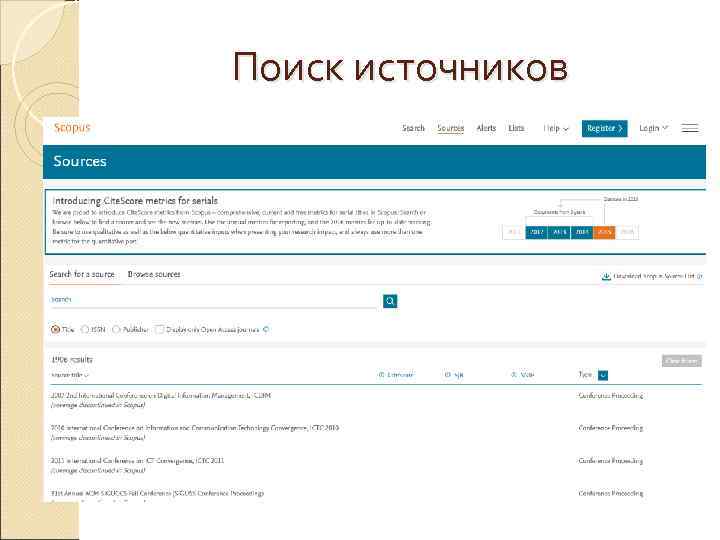This screenshot has height=540, width=720.
Task: Select the ISSN radio button
Action: point(85,330)
